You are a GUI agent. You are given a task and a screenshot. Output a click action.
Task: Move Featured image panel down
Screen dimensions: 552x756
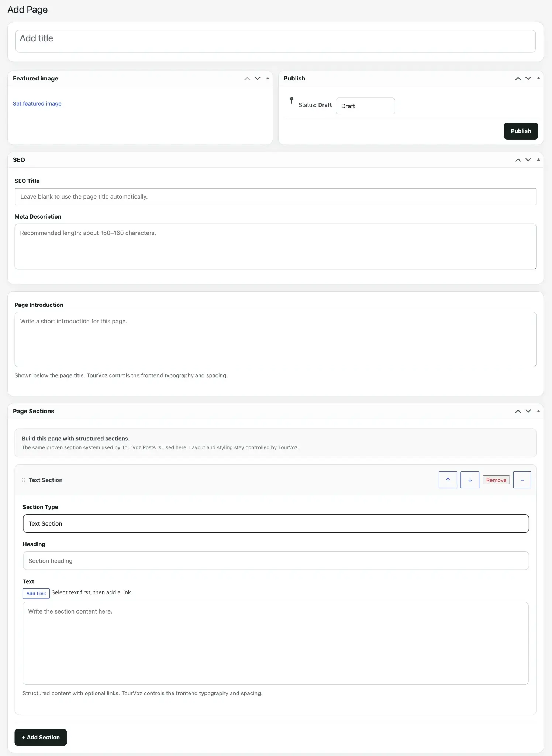[x=258, y=78]
